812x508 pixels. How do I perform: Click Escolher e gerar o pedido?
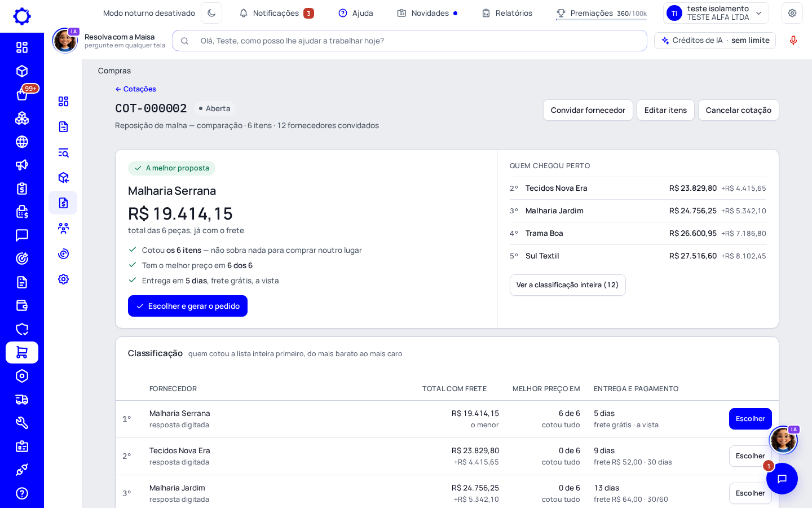(188, 306)
